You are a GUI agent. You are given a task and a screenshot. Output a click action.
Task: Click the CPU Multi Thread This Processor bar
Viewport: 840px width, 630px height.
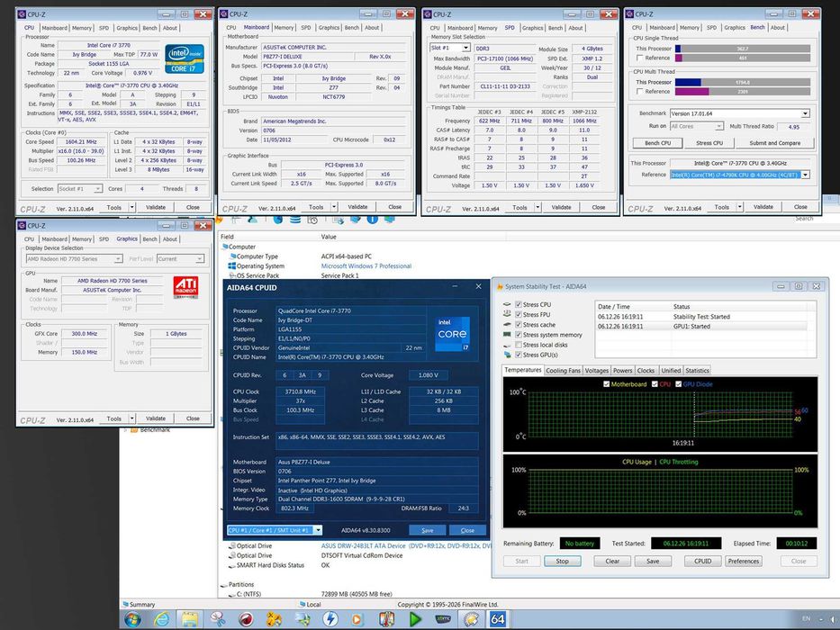[743, 83]
